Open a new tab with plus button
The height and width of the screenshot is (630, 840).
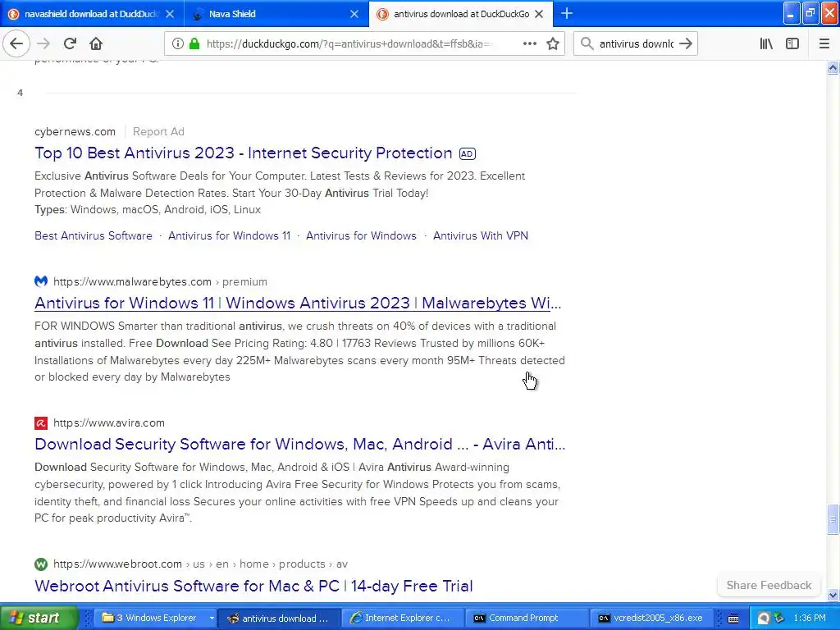pyautogui.click(x=566, y=14)
